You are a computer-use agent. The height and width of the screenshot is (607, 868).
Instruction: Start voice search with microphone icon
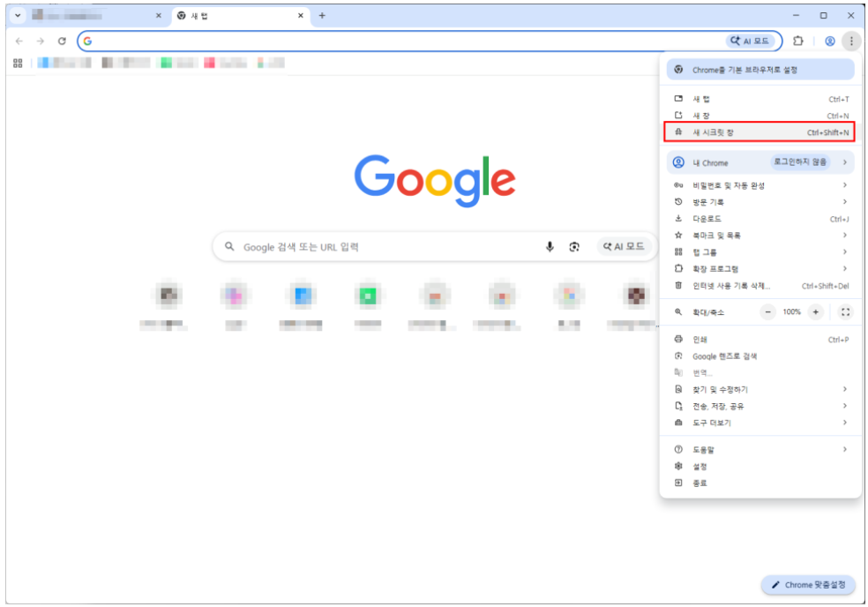(550, 247)
